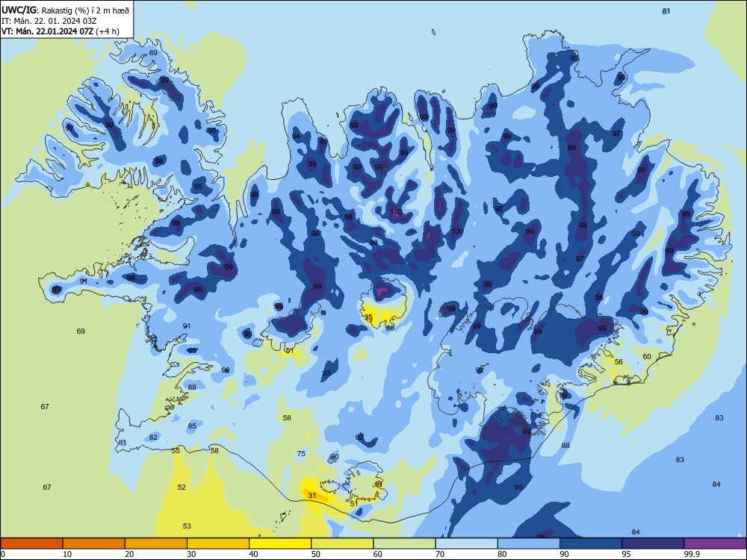This screenshot has width=747, height=560.
Task: Select the medium blue 80–90% legend swatch
Action: click(529, 544)
